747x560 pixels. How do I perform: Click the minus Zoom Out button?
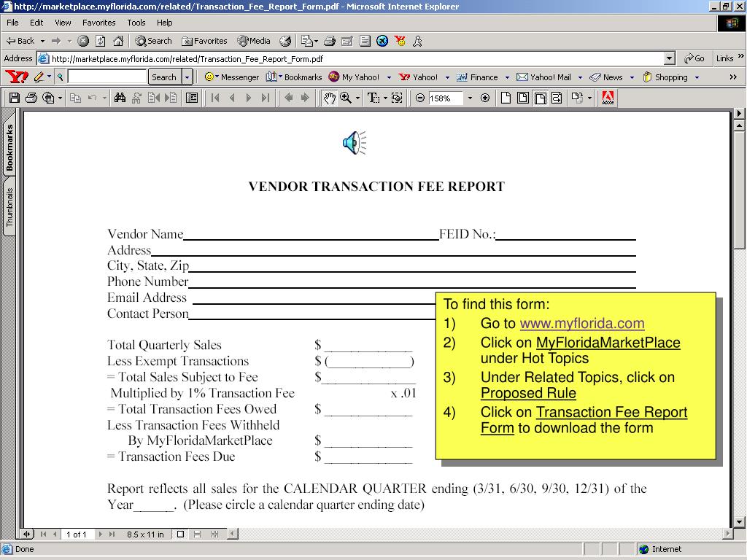419,98
